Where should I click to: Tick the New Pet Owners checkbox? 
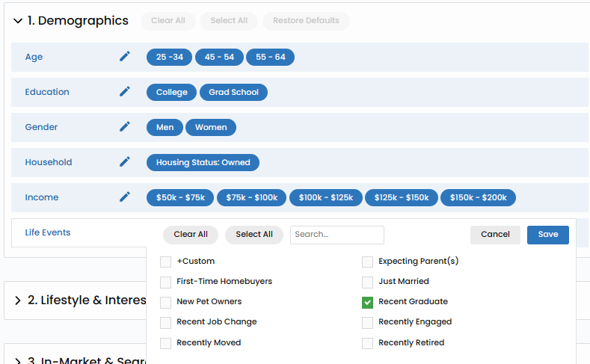point(166,302)
